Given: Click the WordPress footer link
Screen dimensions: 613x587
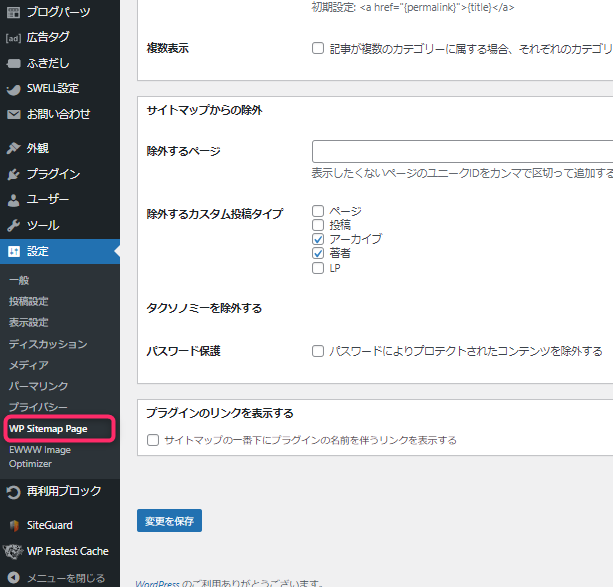Looking at the screenshot, I should 157,583.
